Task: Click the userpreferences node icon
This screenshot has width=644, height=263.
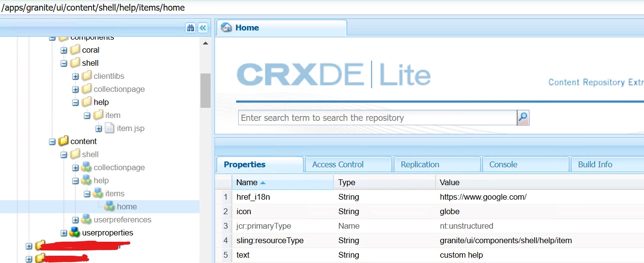Action: [x=86, y=219]
